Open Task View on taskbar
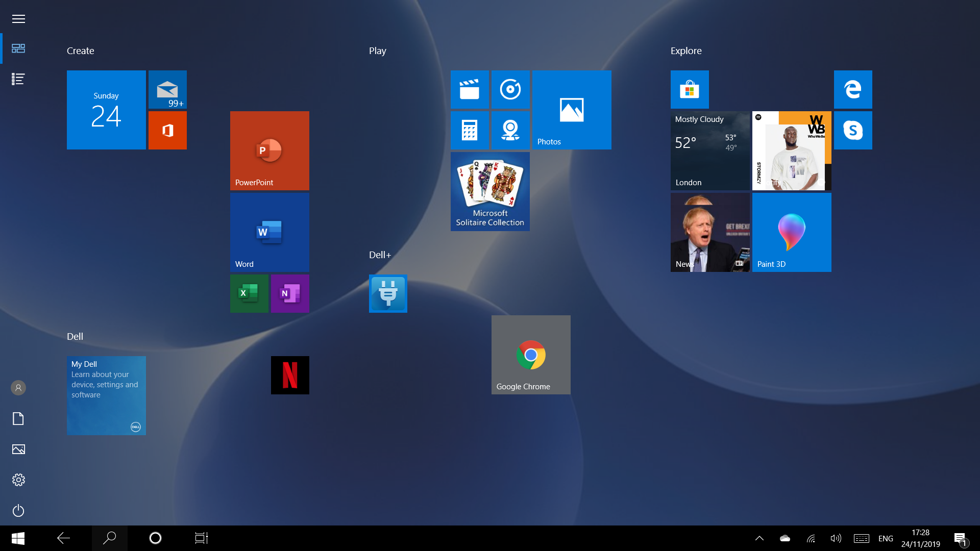 coord(202,538)
